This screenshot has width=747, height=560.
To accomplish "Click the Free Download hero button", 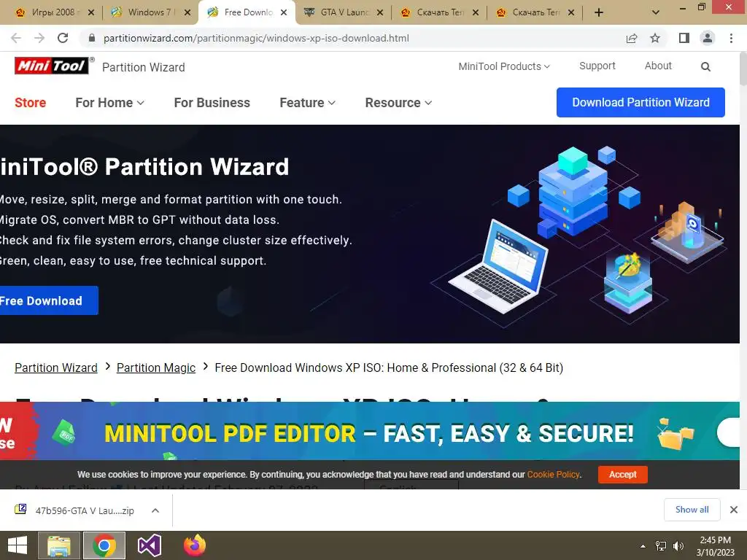I will pyautogui.click(x=49, y=300).
